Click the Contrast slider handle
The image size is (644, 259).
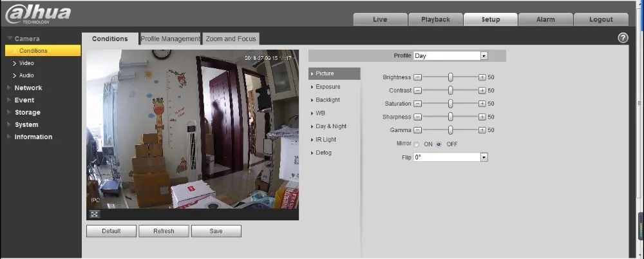pos(451,90)
